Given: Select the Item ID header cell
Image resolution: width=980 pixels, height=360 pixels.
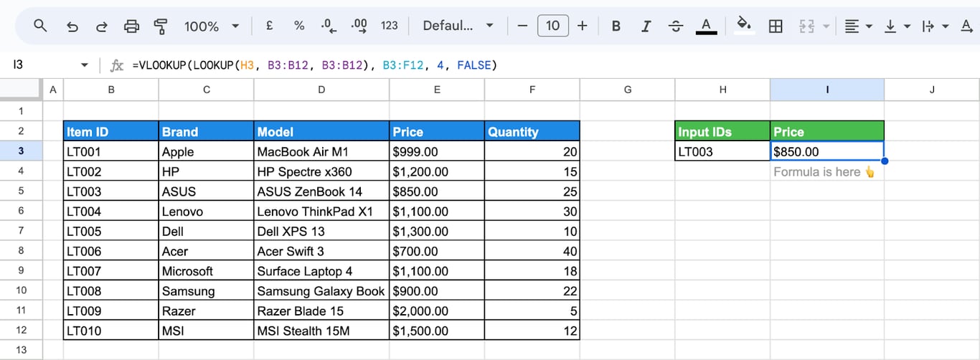Looking at the screenshot, I should pos(111,131).
